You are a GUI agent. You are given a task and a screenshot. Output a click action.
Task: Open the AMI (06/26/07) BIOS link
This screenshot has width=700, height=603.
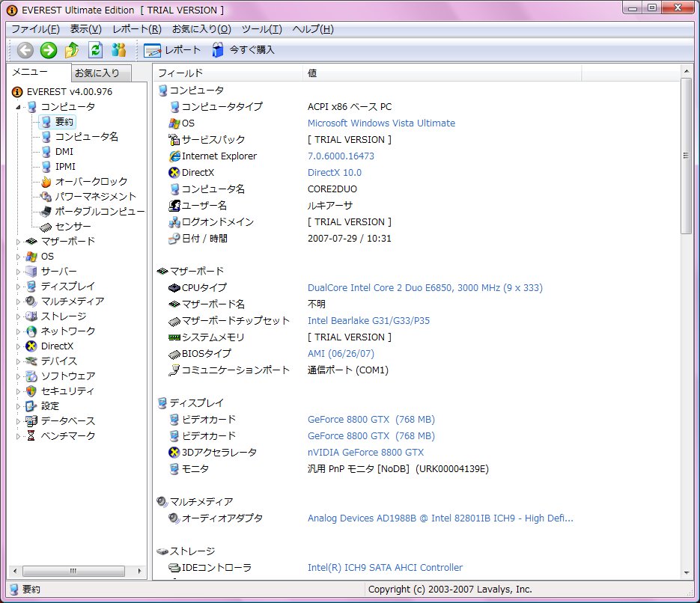[341, 354]
